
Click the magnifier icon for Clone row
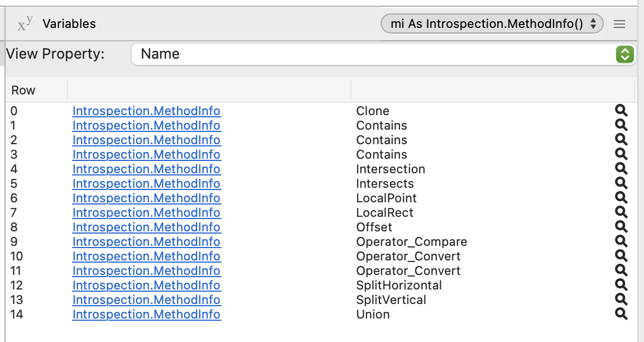621,111
